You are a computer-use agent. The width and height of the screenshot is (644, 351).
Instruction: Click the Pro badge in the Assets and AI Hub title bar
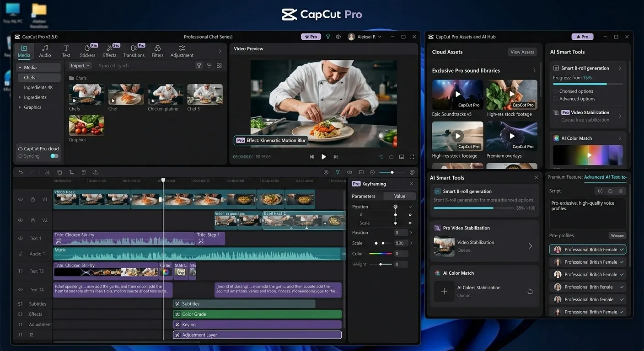coord(582,37)
